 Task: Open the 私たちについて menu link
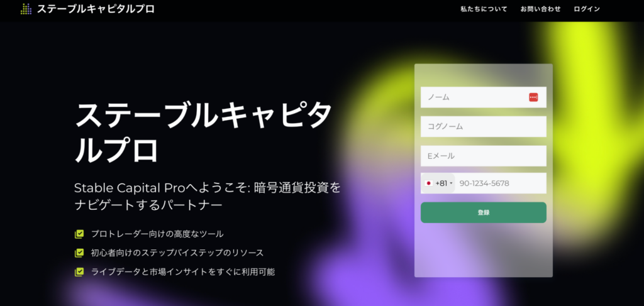click(484, 9)
